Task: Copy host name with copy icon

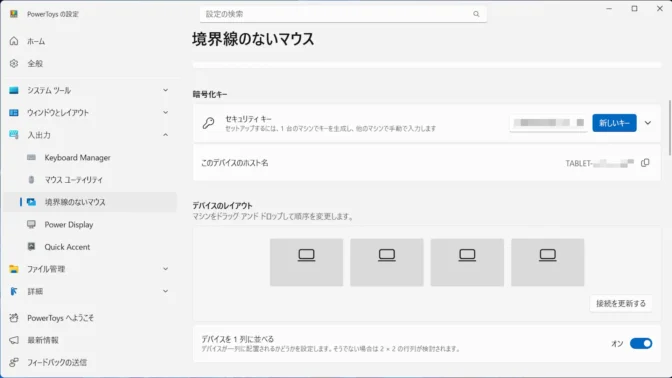Action: [x=645, y=163]
